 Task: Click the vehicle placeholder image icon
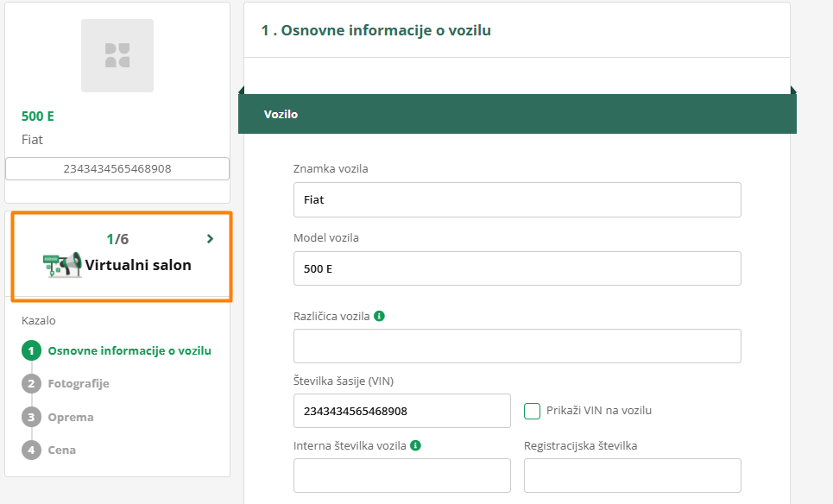tap(117, 55)
